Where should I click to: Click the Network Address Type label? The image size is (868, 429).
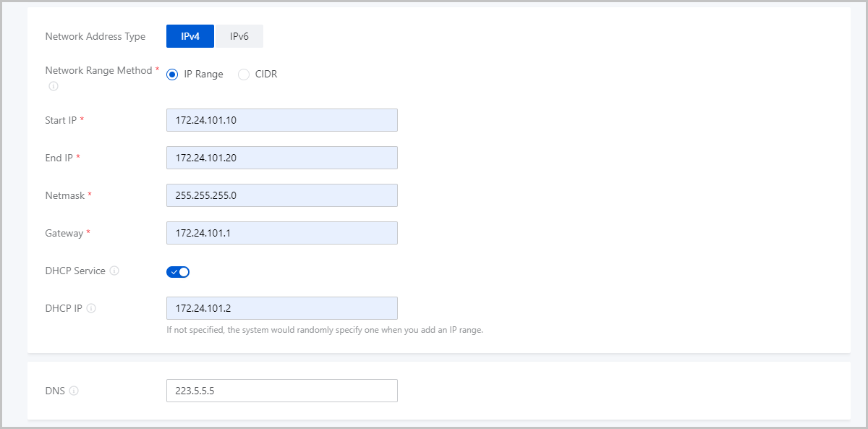point(95,36)
